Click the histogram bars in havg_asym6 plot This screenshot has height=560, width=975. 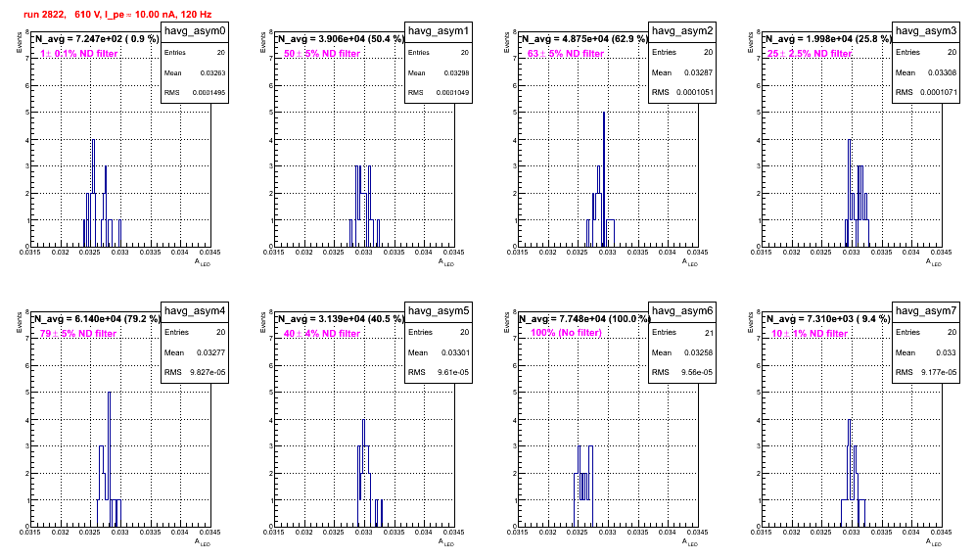tap(583, 486)
